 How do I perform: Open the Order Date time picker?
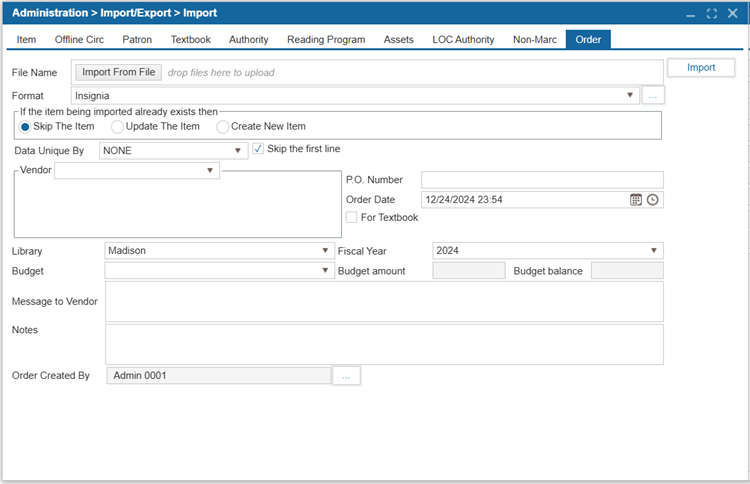tap(653, 200)
